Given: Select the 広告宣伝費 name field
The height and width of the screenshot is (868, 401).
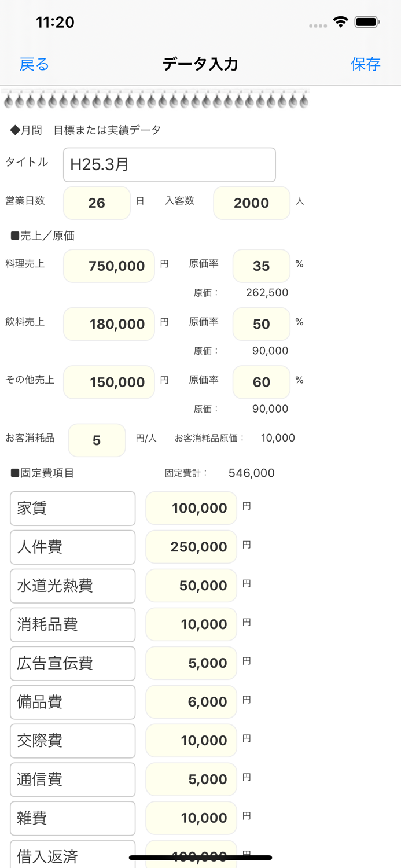Looking at the screenshot, I should 72,663.
